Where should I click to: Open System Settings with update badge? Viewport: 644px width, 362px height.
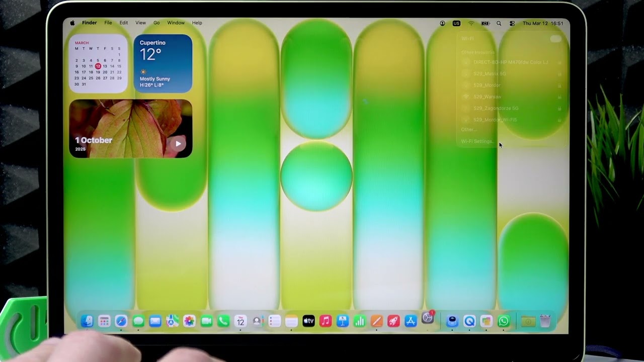(428, 318)
